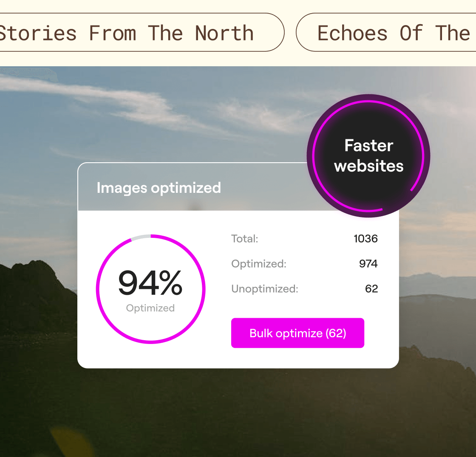Click the Optimized: row label
Screen dimensions: 476x457
(x=258, y=264)
